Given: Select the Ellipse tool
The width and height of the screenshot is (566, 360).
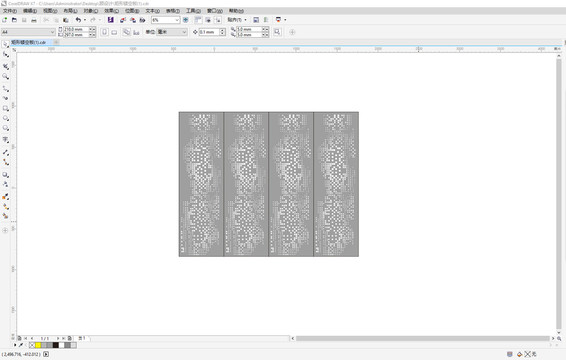Looking at the screenshot, I should tap(5, 118).
